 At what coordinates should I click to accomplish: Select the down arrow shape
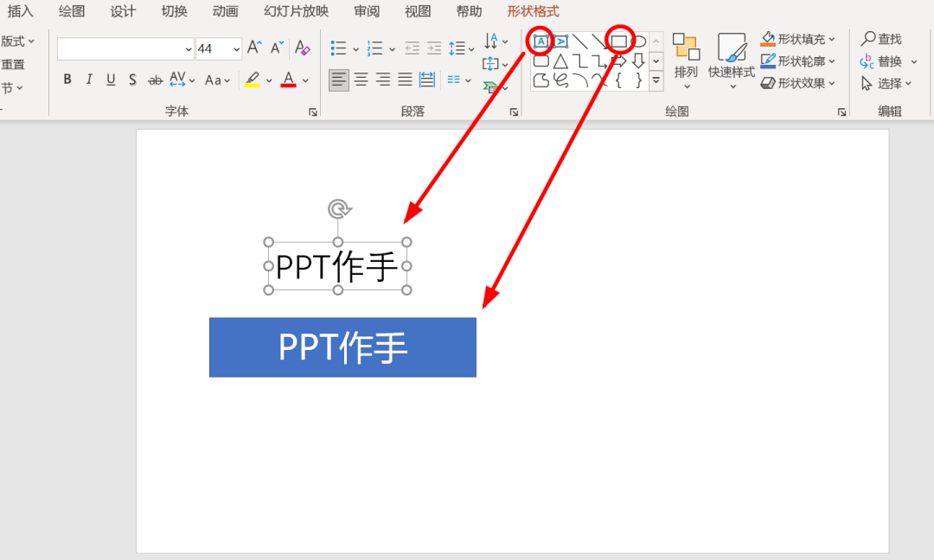638,60
